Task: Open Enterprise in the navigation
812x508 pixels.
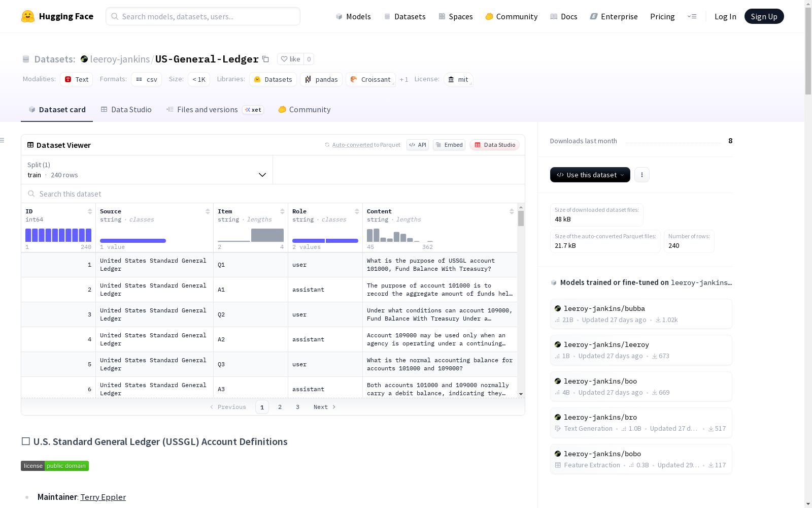Action: [614, 16]
